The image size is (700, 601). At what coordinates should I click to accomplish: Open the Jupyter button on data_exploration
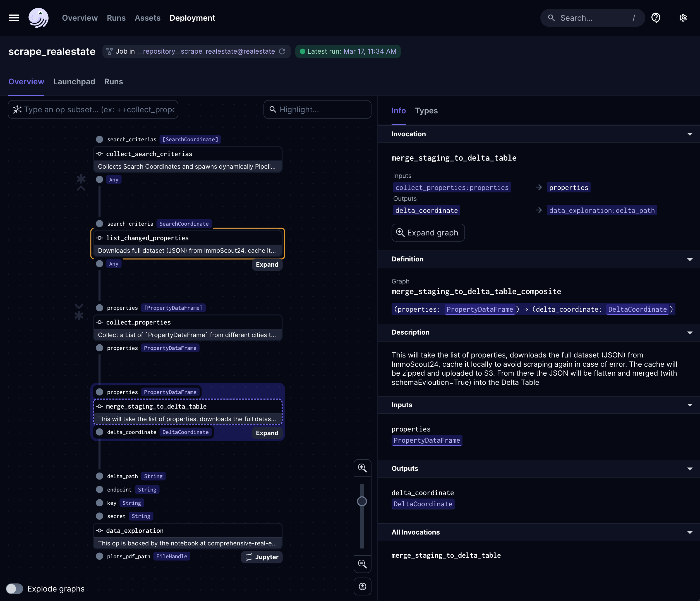pyautogui.click(x=262, y=557)
